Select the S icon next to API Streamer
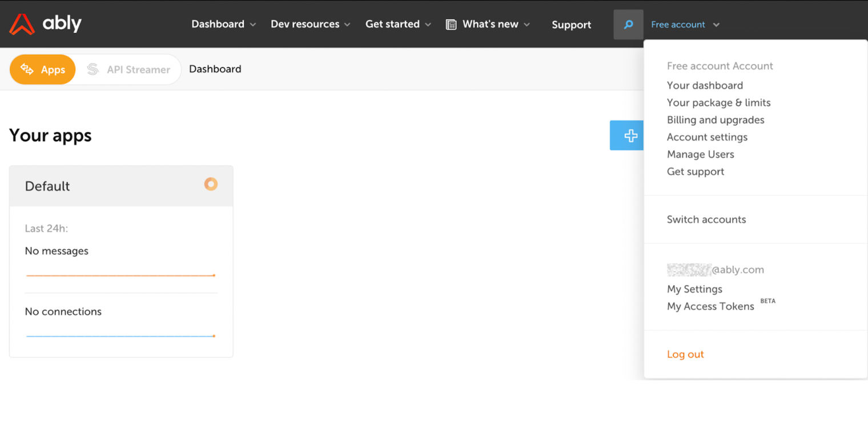868x433 pixels. [x=93, y=69]
